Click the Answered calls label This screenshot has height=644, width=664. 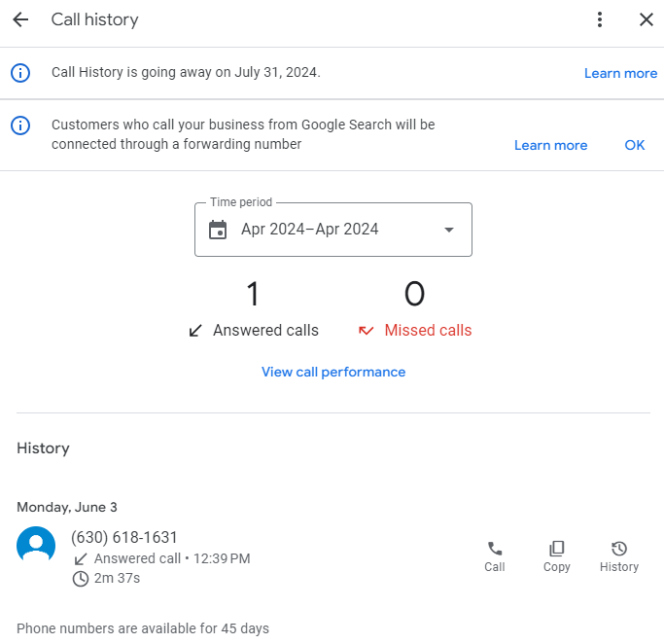(x=265, y=331)
